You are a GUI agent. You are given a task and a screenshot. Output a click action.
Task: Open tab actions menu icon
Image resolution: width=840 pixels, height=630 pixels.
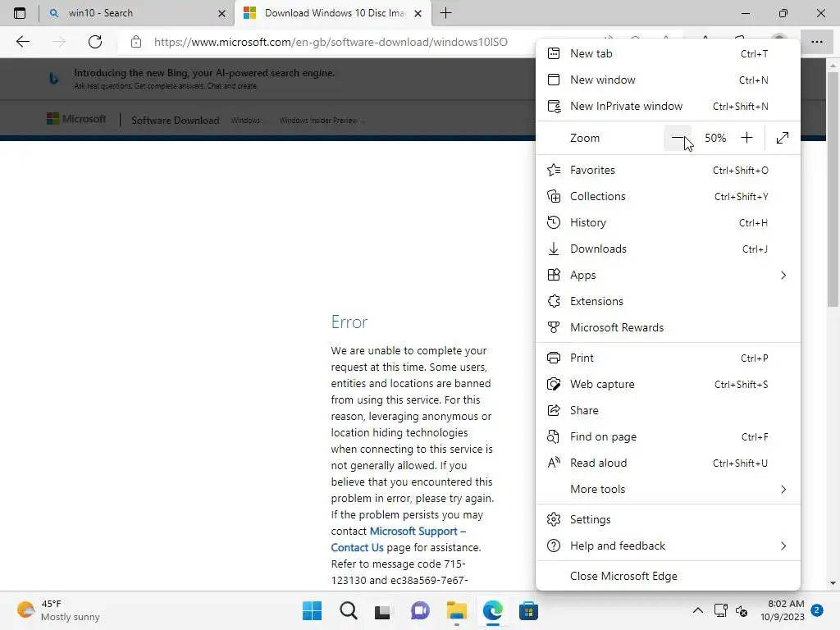pyautogui.click(x=20, y=13)
